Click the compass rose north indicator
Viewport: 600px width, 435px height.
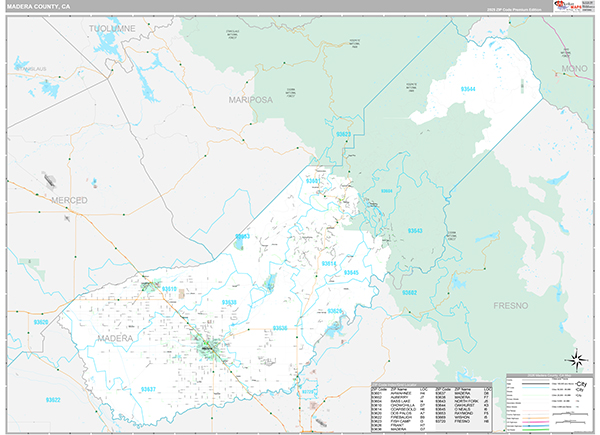click(x=577, y=360)
